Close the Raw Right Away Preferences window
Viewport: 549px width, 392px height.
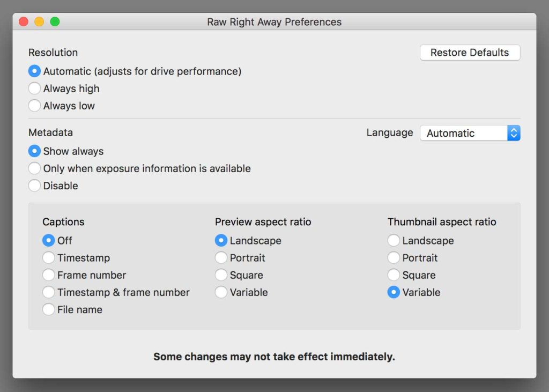click(x=24, y=22)
